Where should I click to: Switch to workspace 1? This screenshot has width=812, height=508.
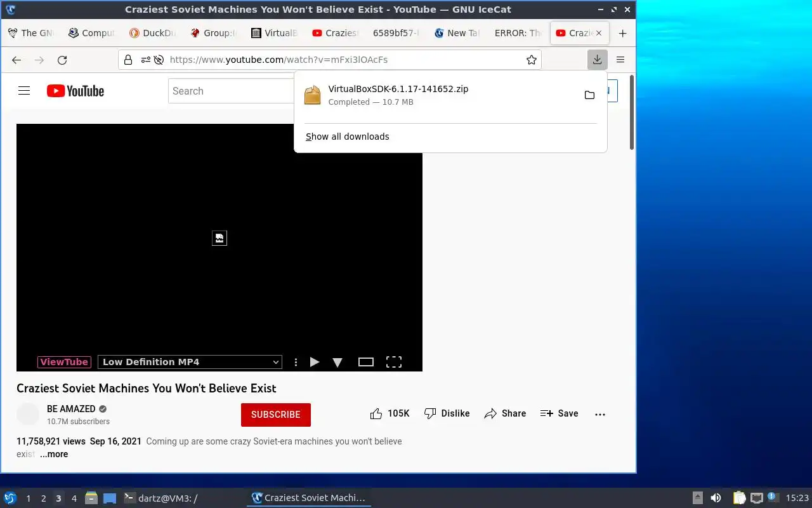(28, 498)
